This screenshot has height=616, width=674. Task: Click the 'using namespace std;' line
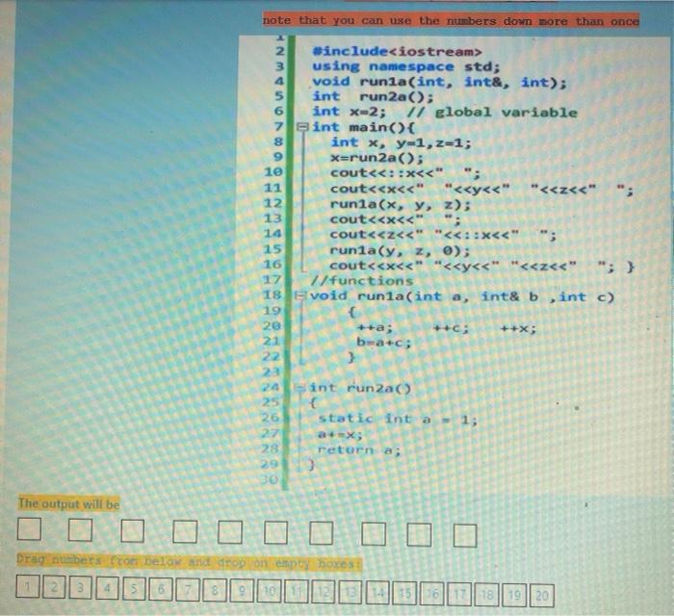point(406,67)
